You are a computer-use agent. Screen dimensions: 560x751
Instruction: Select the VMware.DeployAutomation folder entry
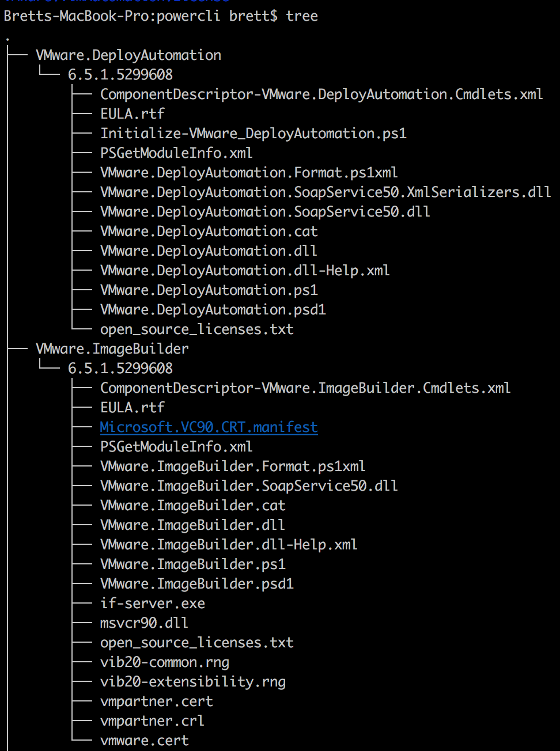pyautogui.click(x=128, y=55)
